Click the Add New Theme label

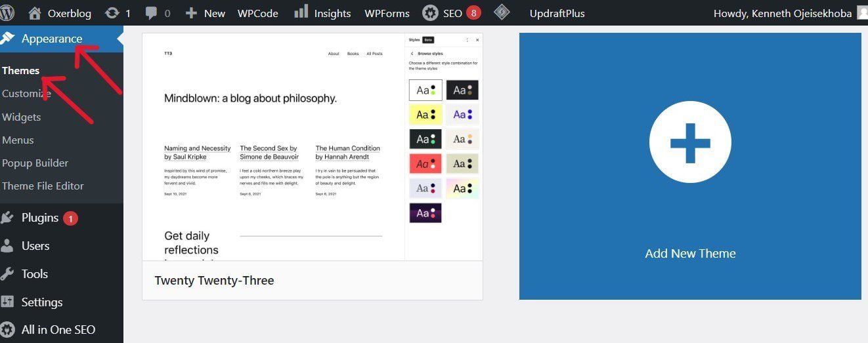click(690, 254)
